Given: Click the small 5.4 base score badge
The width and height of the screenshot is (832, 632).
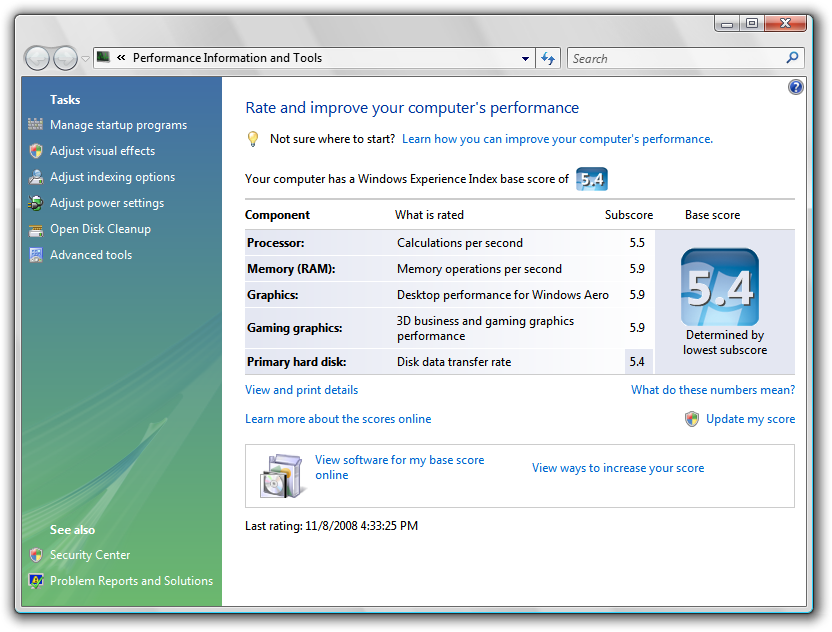Looking at the screenshot, I should tap(592, 179).
